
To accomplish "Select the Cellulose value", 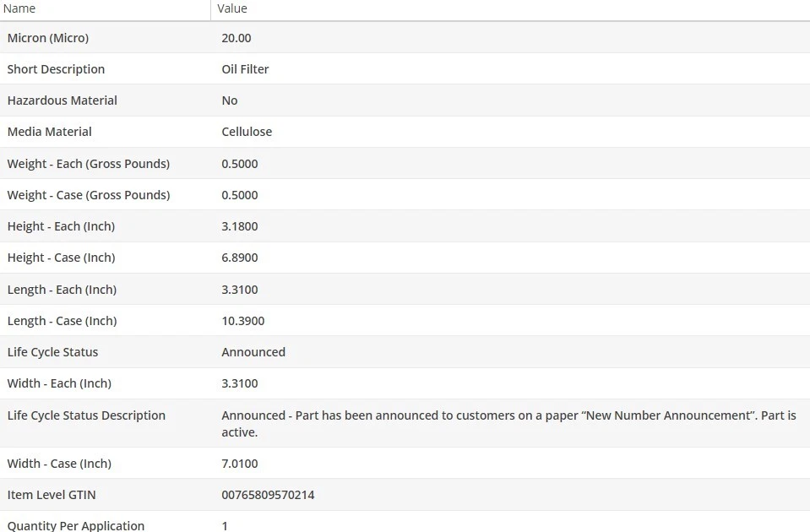I will tap(247, 132).
